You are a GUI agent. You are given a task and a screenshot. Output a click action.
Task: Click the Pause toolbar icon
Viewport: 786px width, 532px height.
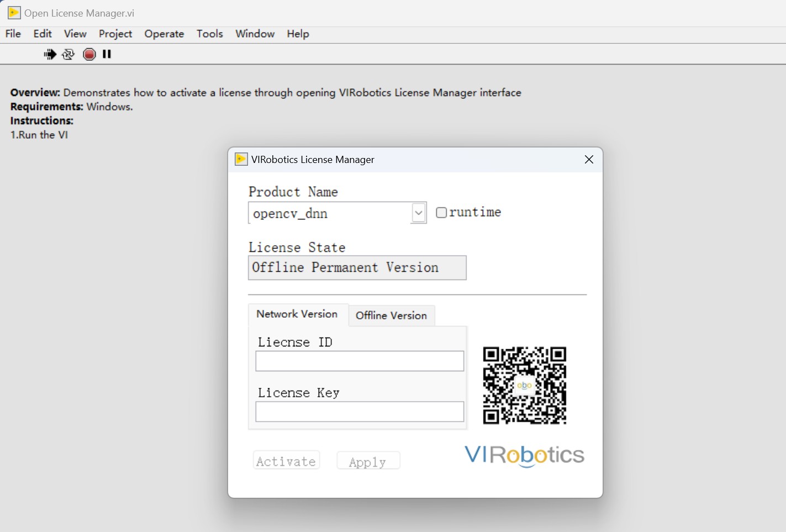coord(107,54)
